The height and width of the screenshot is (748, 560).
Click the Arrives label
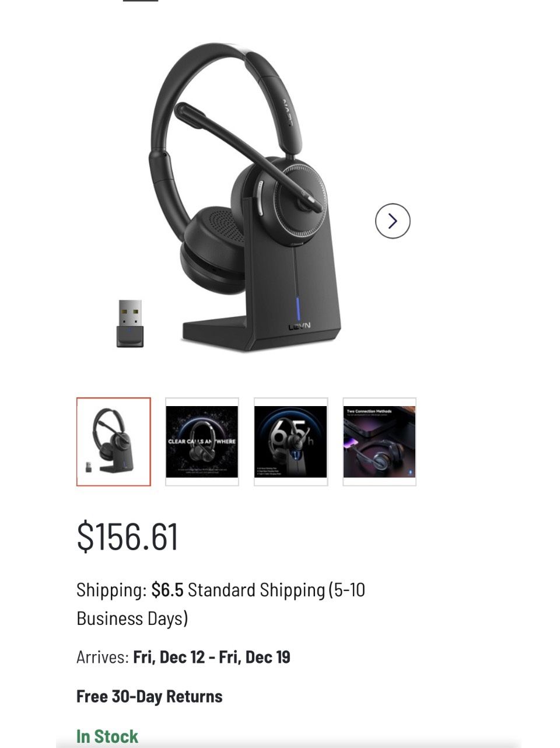click(x=103, y=658)
